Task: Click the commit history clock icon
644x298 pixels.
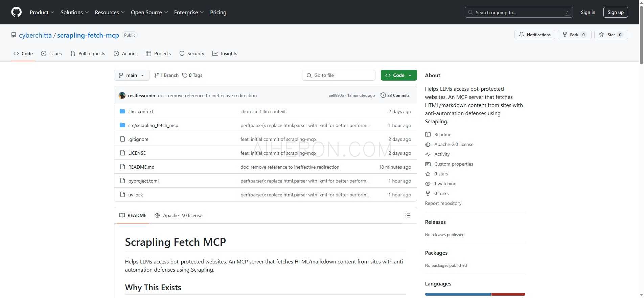Action: pyautogui.click(x=383, y=95)
